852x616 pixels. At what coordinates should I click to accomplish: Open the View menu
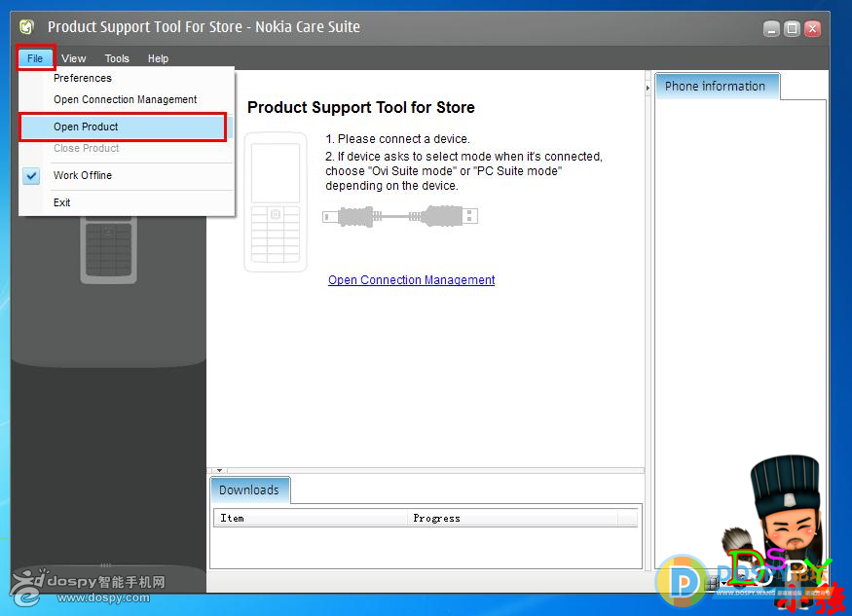(x=73, y=58)
